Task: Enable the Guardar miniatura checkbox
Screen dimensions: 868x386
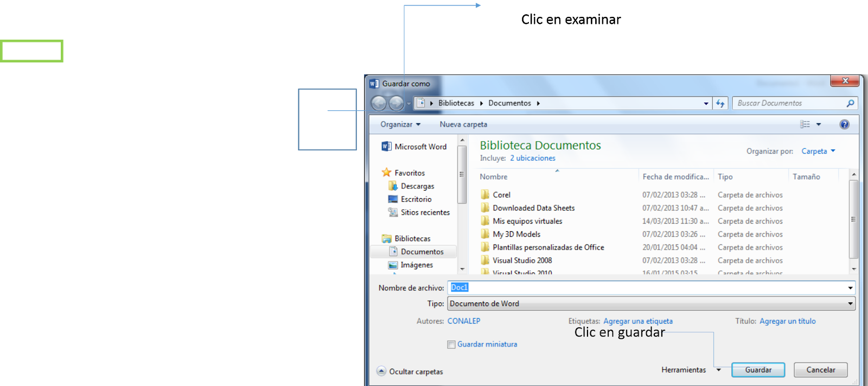Action: (451, 344)
